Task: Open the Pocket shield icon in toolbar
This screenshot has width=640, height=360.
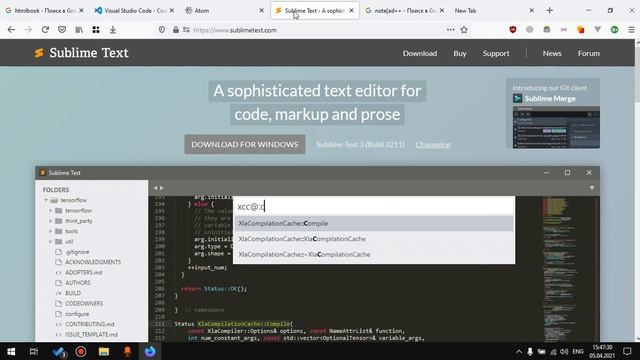Action: pyautogui.click(x=62, y=30)
